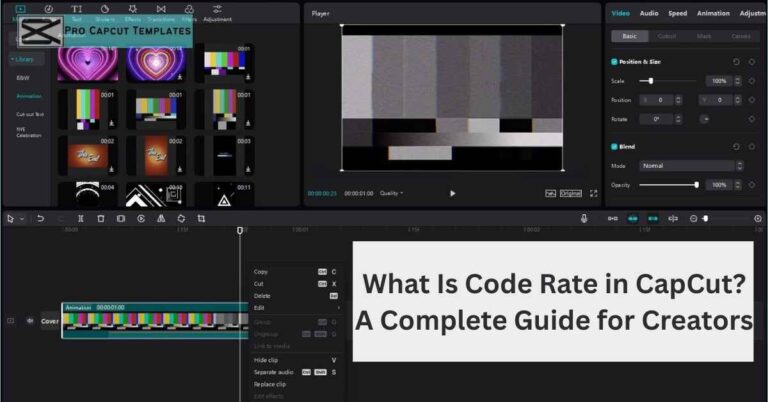Switch to the Speed tab in inspector

click(678, 13)
